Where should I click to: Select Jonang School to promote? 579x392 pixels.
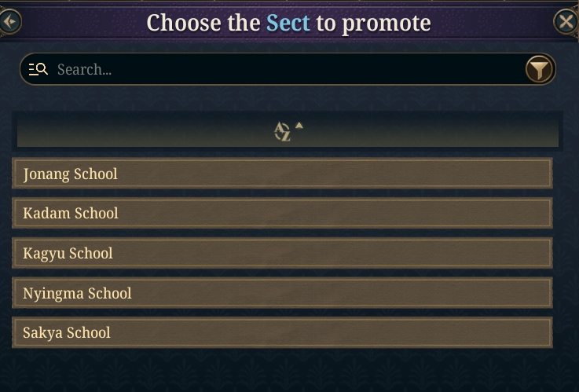tap(283, 174)
